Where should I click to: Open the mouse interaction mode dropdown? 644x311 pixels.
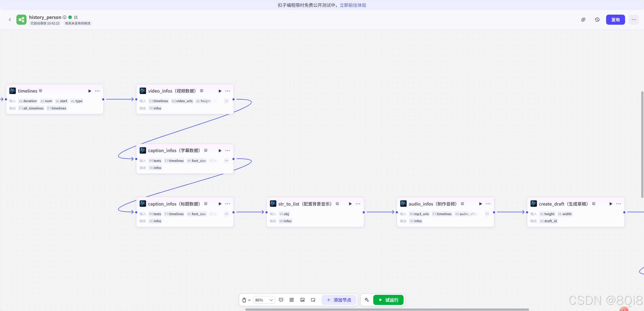tap(246, 300)
